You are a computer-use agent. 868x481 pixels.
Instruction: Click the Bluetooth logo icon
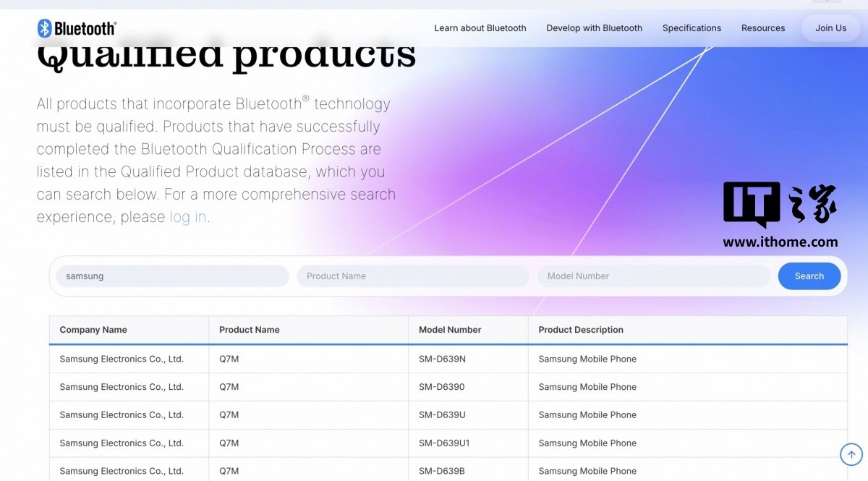[45, 28]
